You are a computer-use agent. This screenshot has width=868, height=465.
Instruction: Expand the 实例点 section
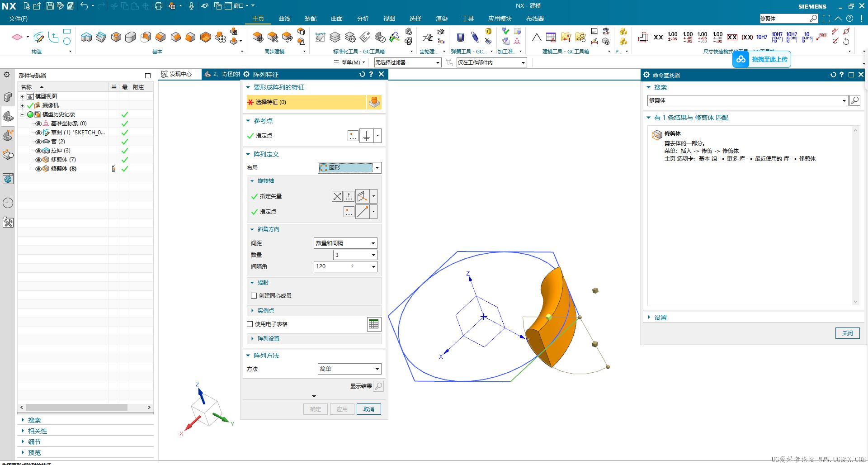(x=252, y=311)
